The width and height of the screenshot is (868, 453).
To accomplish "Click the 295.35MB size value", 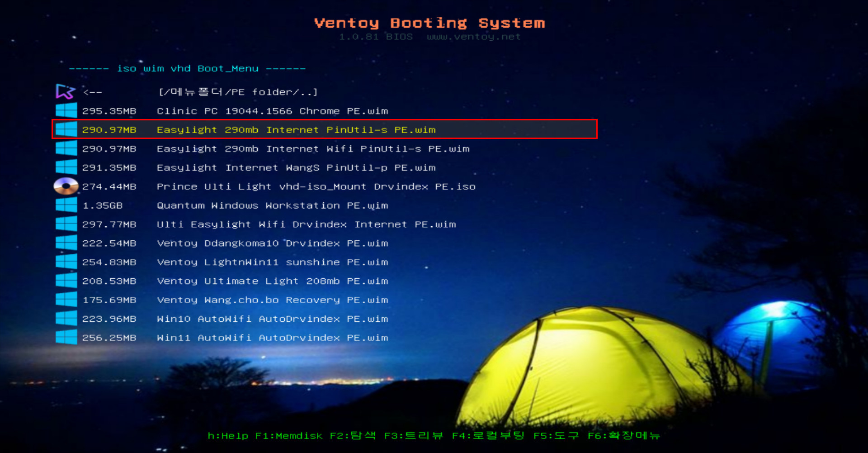I will click(109, 111).
